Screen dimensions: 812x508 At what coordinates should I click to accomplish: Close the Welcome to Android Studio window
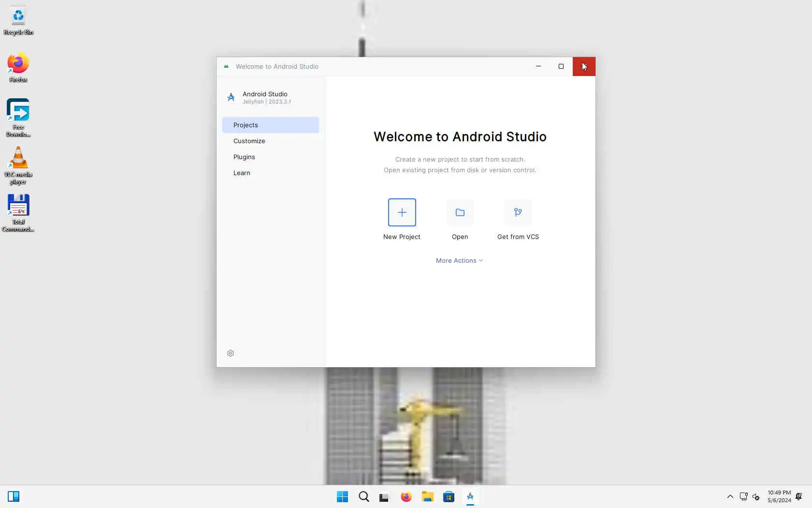point(584,66)
